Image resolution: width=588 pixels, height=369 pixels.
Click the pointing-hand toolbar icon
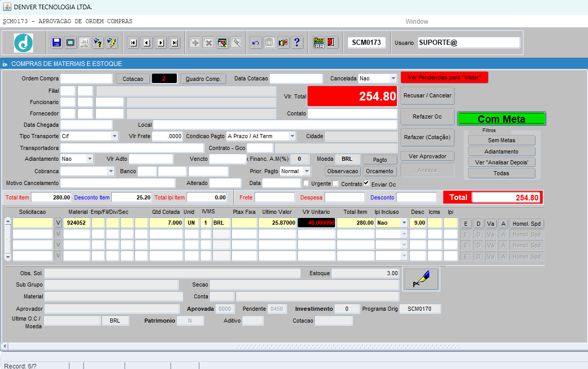click(283, 42)
